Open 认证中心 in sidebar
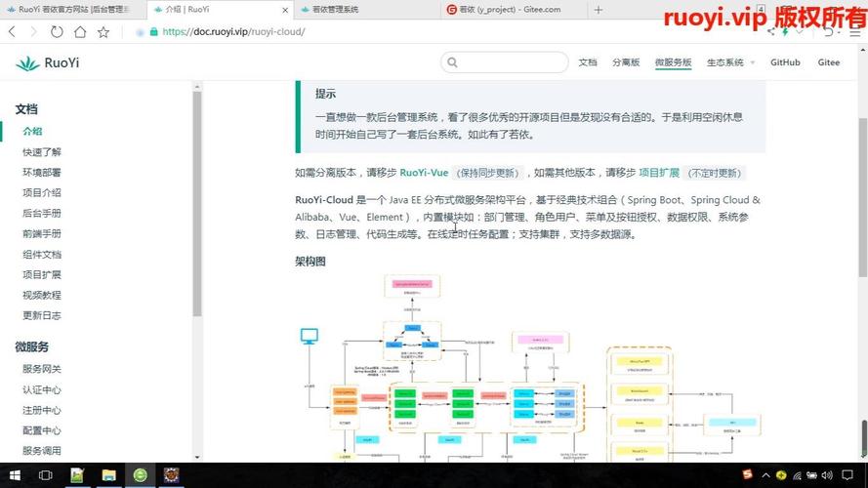This screenshot has width=868, height=488. coord(42,389)
